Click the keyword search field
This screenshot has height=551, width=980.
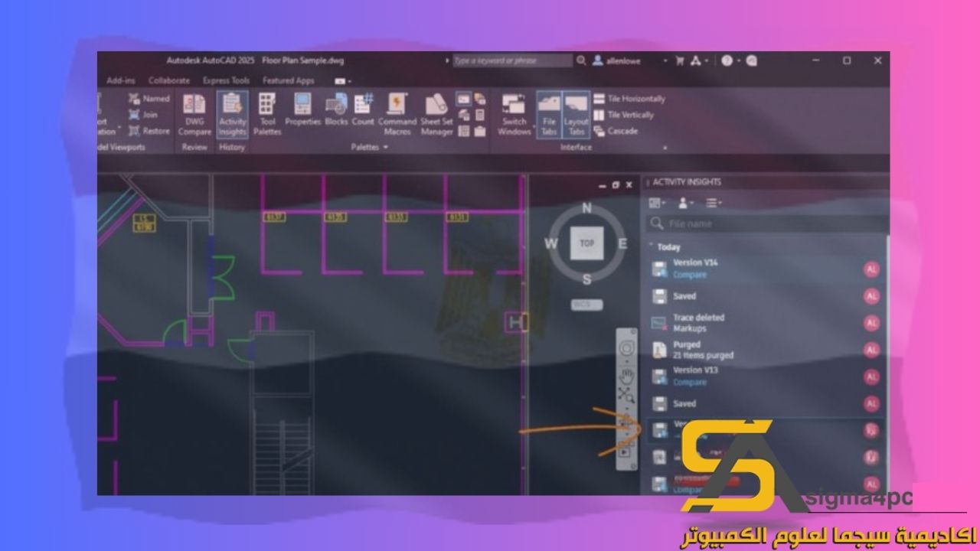[x=512, y=60]
